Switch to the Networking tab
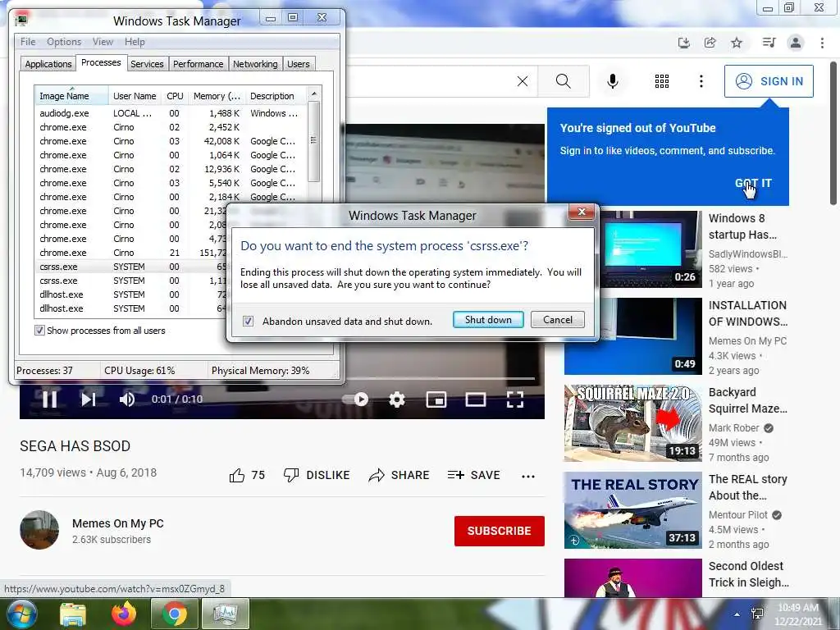Image resolution: width=840 pixels, height=630 pixels. (x=255, y=64)
